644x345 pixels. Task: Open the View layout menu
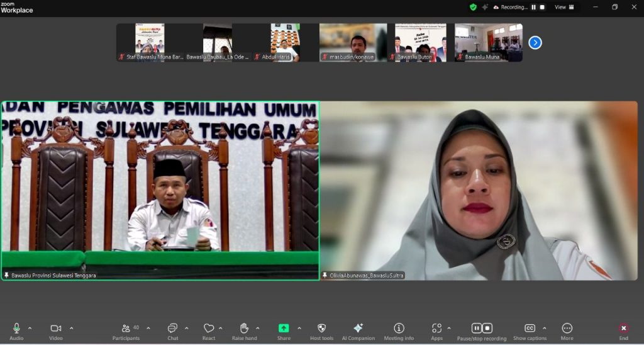coord(560,7)
